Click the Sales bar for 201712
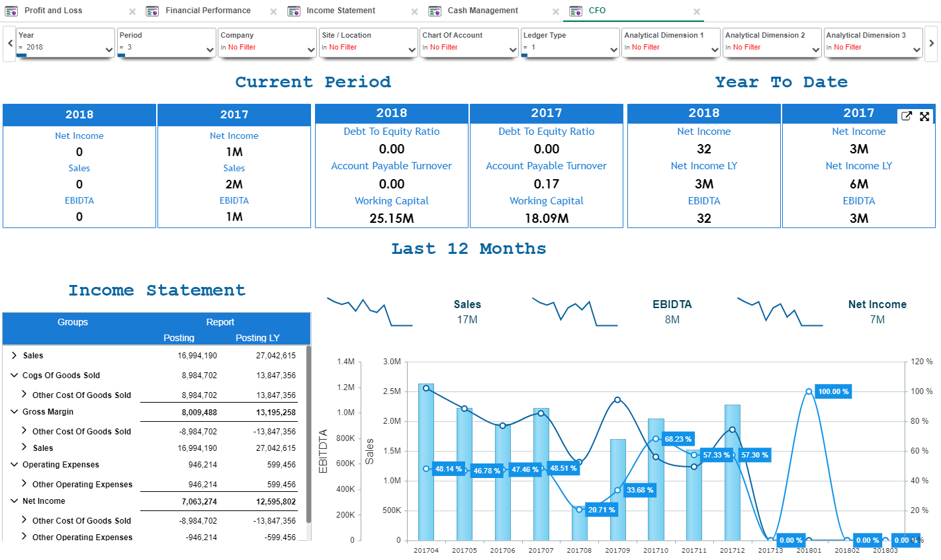Screen dimensions: 941x560 [733, 472]
